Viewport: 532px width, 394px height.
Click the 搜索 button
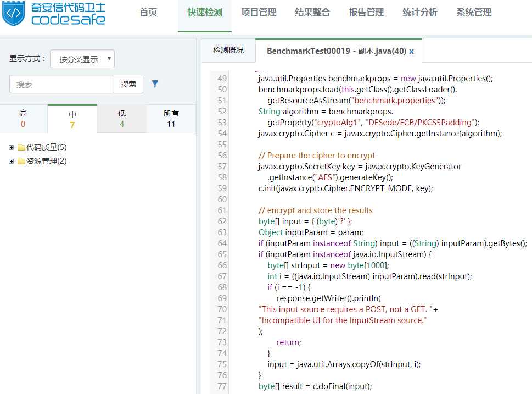pos(128,84)
